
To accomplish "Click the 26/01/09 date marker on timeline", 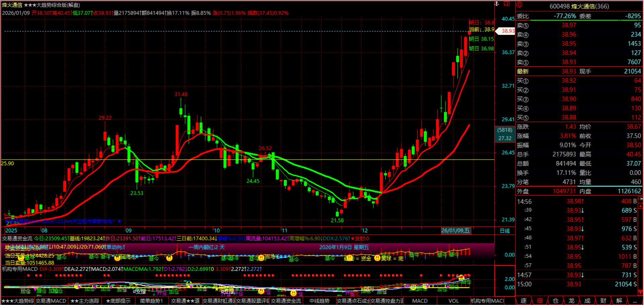I will 455,231.
